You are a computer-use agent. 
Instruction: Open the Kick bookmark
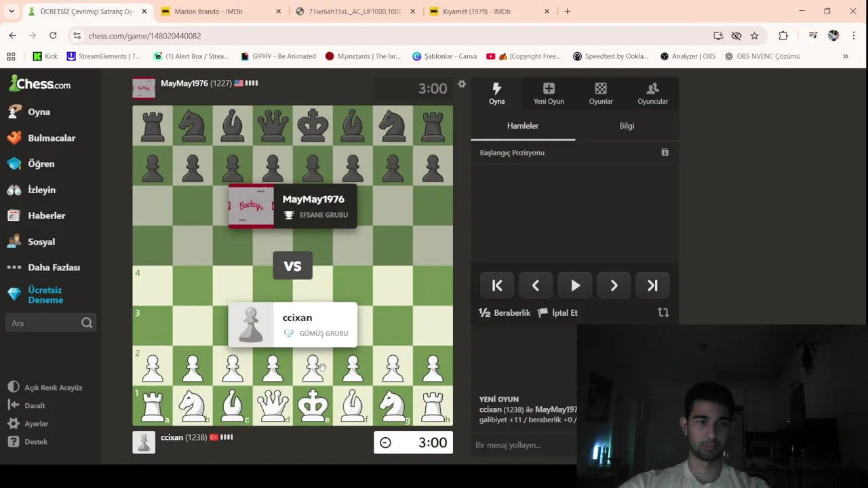point(45,56)
